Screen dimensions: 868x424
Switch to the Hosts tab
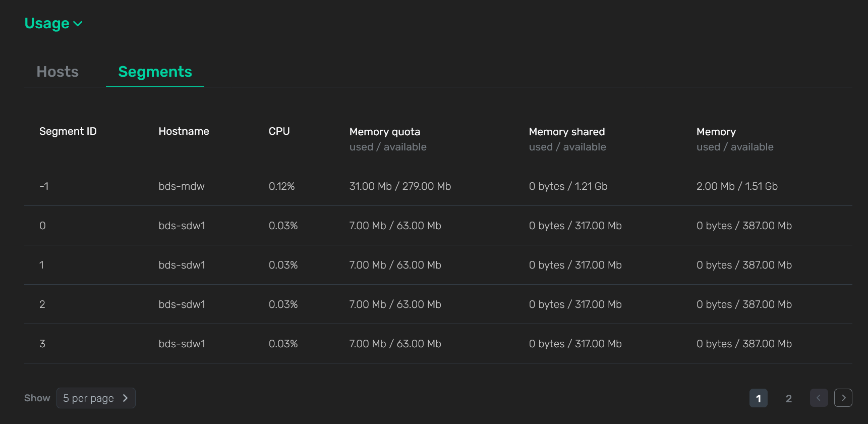(x=57, y=72)
